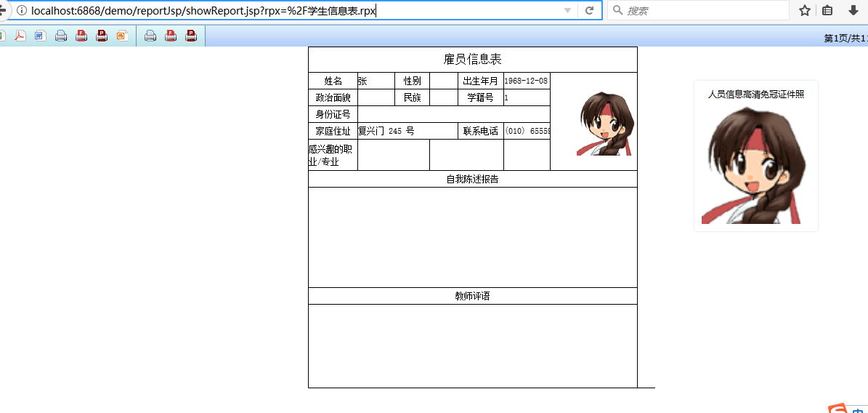The image size is (868, 413).
Task: Export report to PDF with Acrobat icon
Action: 20,36
